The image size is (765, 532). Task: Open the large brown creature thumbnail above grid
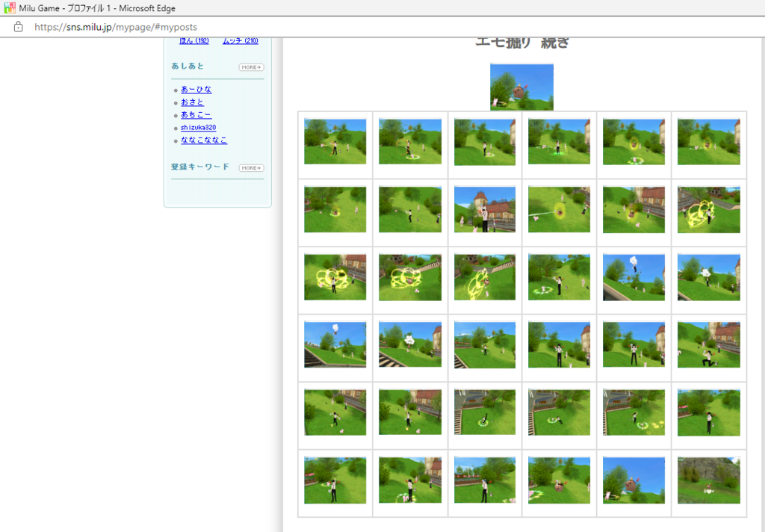521,87
